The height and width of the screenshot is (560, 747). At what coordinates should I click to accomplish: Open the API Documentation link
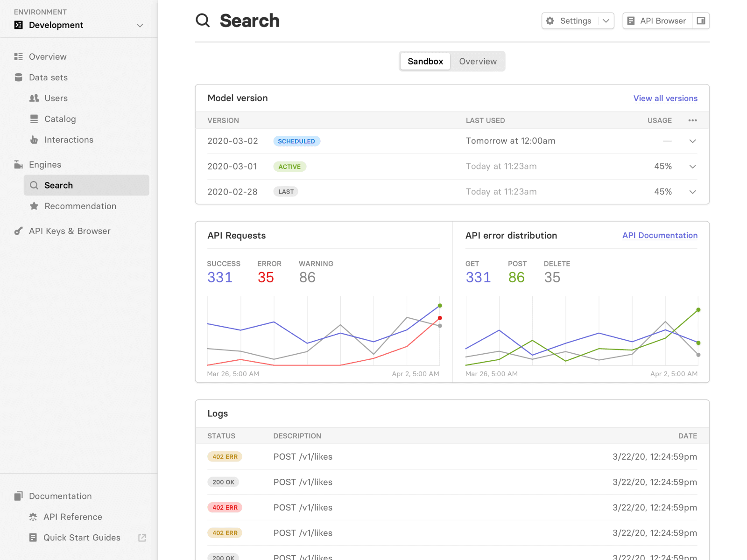click(660, 235)
